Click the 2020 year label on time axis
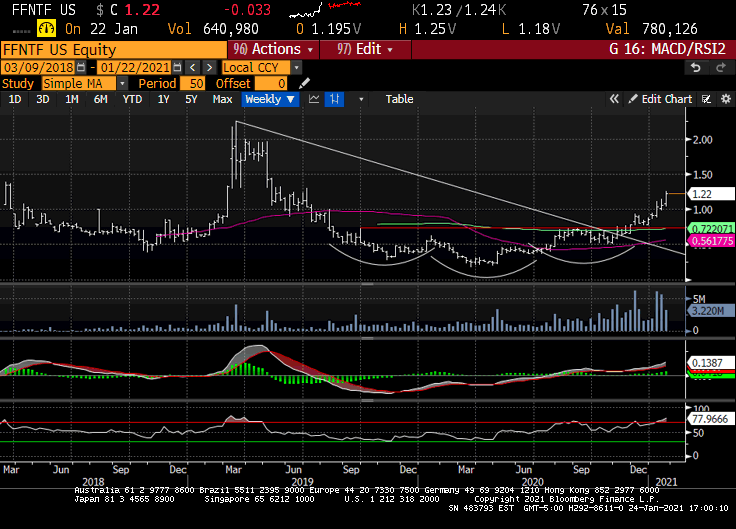Screen dimensions: 736x529 (532, 482)
